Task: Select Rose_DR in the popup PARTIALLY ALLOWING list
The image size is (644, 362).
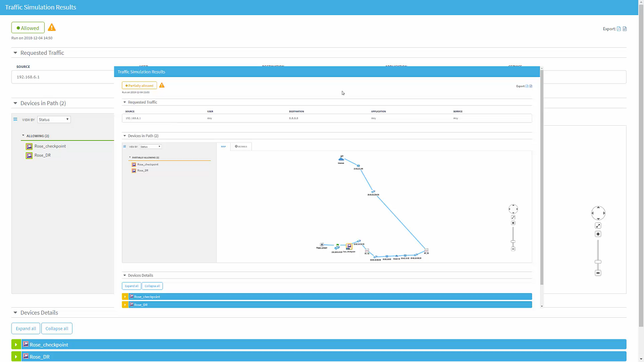Action: (x=143, y=170)
